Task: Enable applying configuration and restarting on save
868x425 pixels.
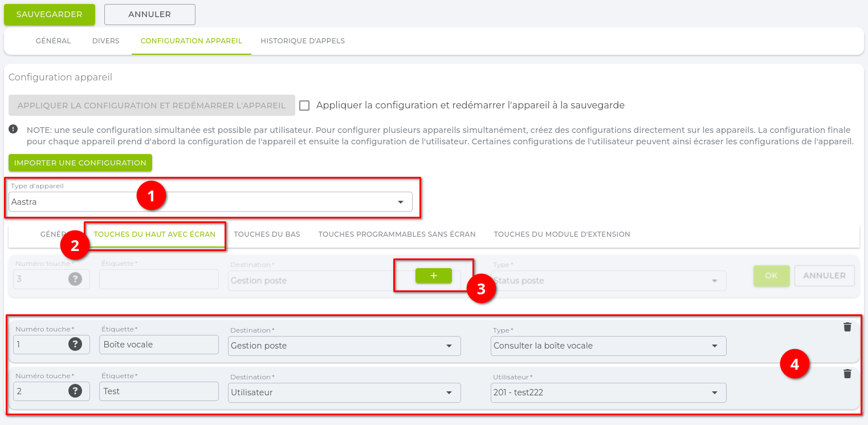Action: [x=304, y=105]
